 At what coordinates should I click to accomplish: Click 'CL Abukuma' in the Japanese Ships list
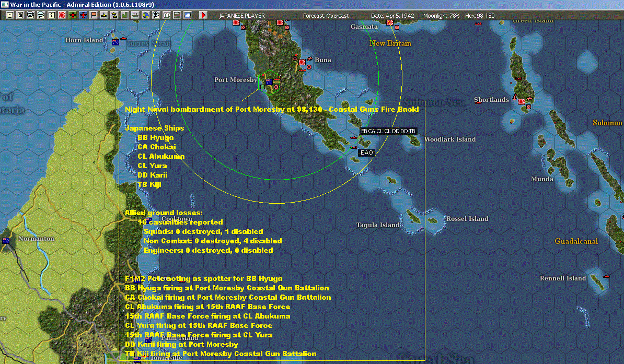click(161, 156)
